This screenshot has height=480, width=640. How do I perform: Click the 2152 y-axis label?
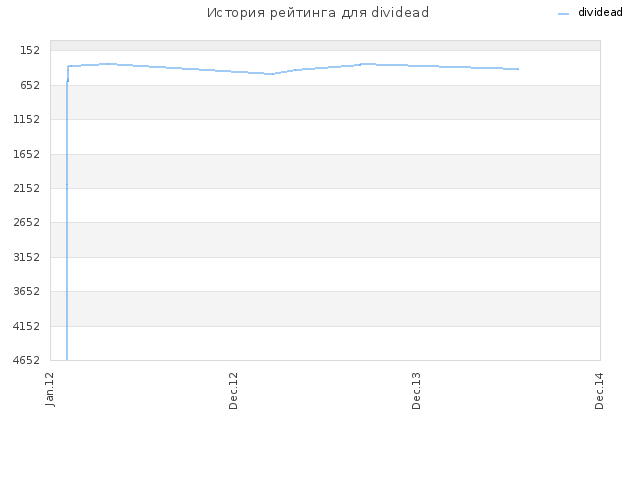27,188
